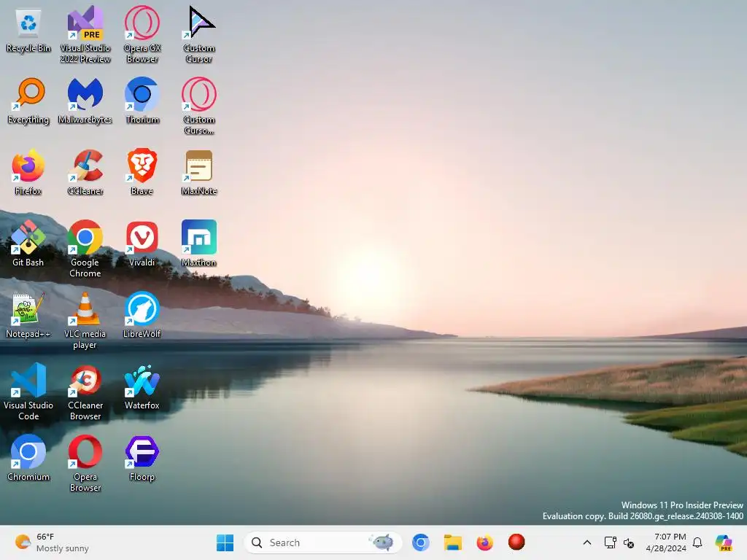Screen dimensions: 747x560
Task: Select the Visual Studio Code shortcut
Action: coord(28,392)
